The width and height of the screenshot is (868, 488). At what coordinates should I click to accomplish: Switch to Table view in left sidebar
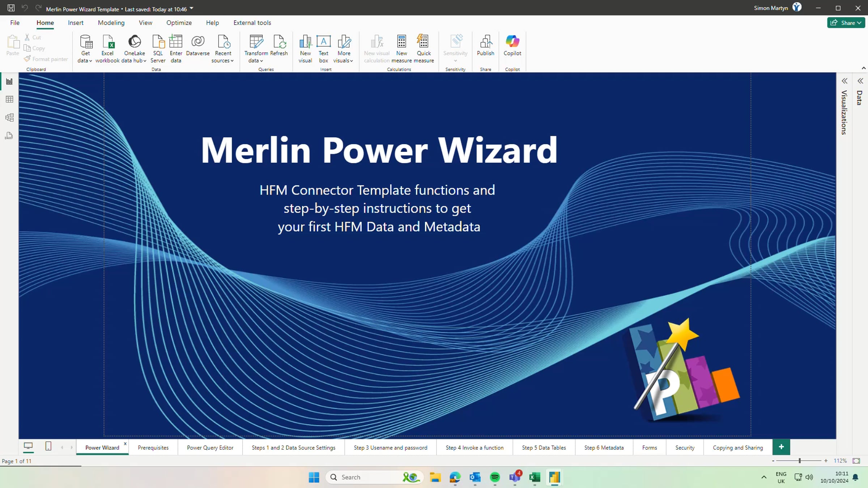tap(9, 99)
